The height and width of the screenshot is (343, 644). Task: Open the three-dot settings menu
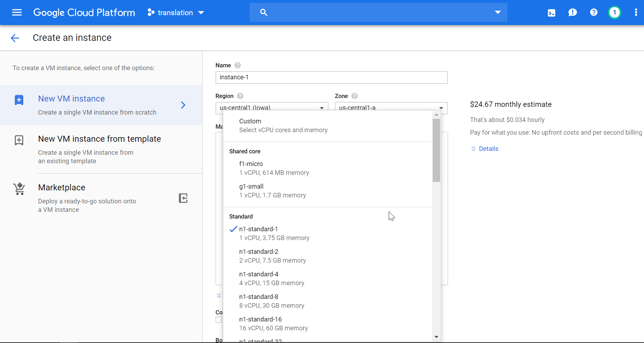[636, 13]
